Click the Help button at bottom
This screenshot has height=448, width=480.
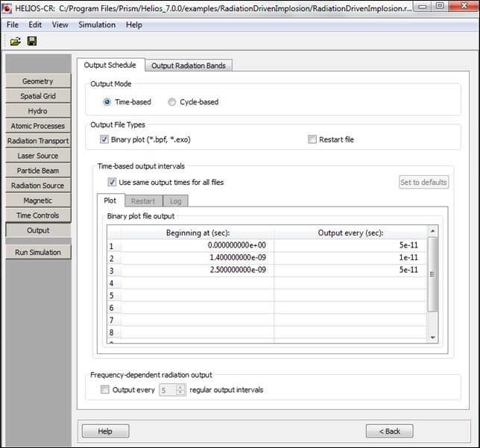point(105,432)
